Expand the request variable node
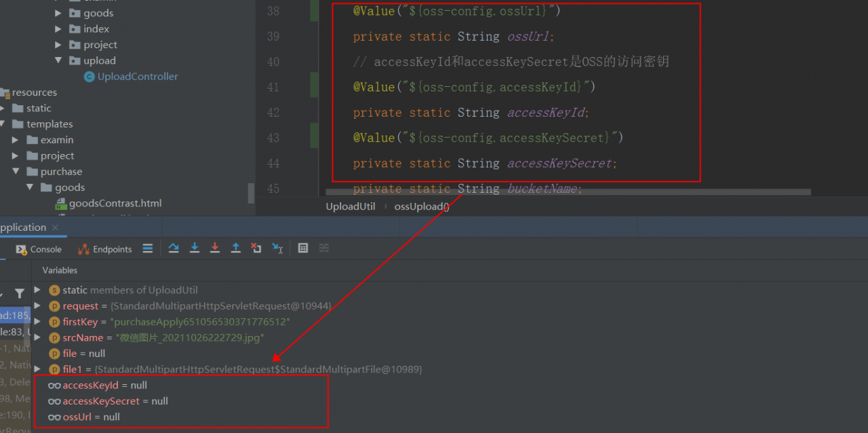This screenshot has width=868, height=433. tap(38, 306)
